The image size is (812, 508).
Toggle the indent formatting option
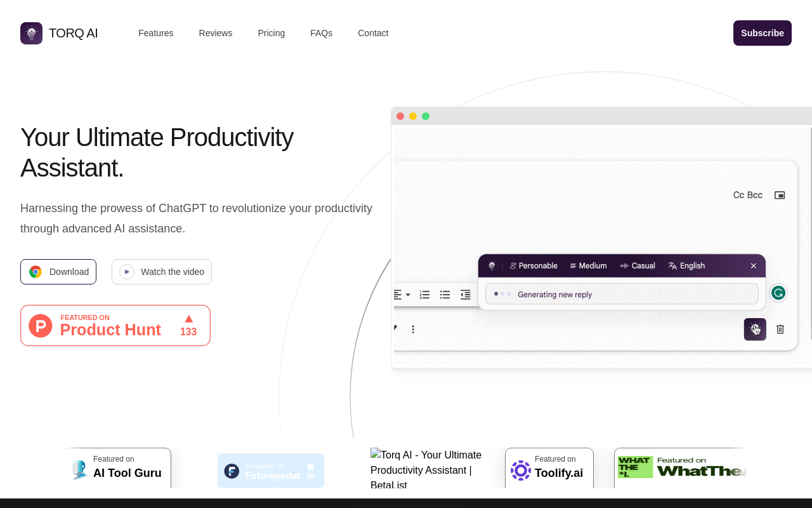(465, 295)
